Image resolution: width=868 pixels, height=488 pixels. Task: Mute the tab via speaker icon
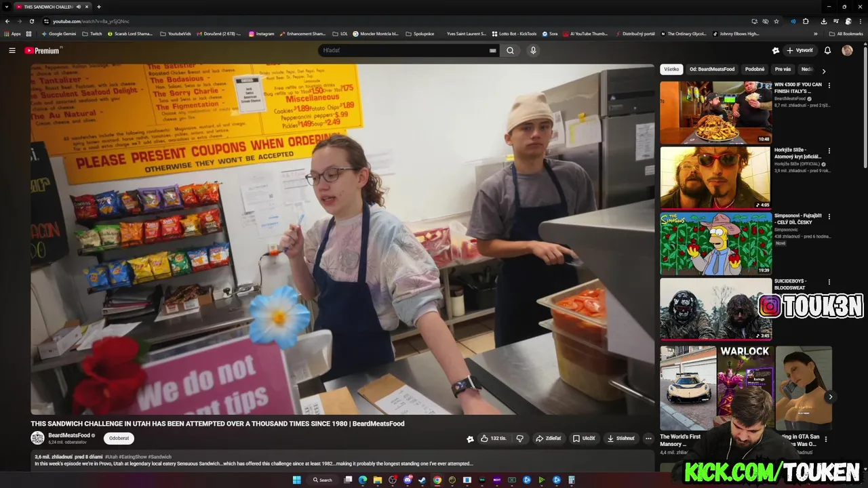pyautogui.click(x=79, y=7)
